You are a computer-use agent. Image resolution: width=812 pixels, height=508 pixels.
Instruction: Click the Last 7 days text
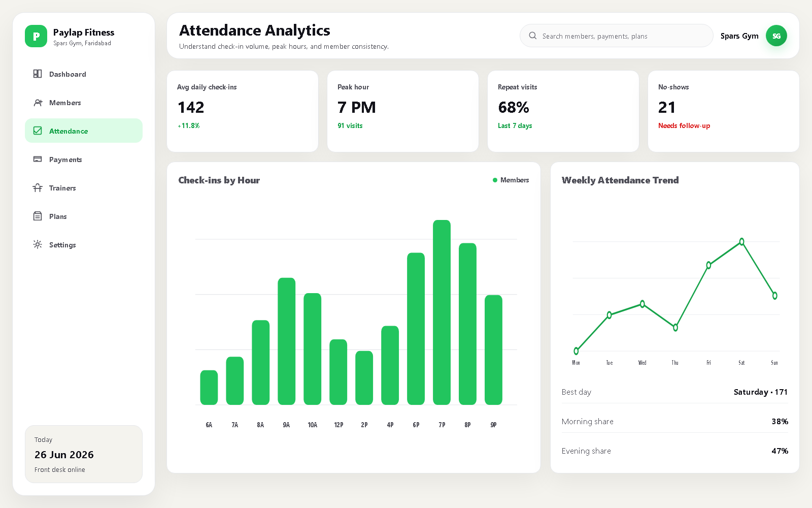pos(515,125)
